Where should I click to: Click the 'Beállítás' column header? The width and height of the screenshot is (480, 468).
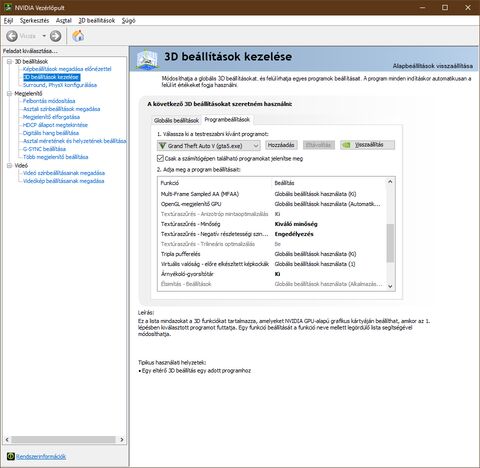(284, 183)
